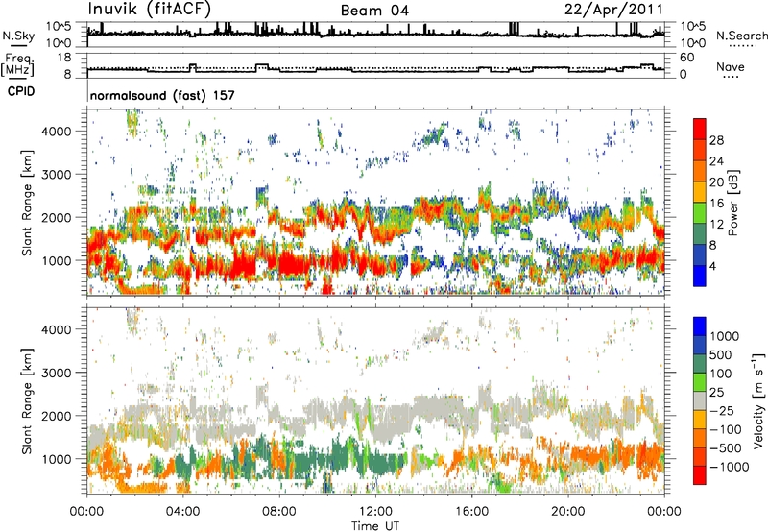768x532 pixels.
Task: Click the 'Inuvik (fitACF)' title text
Action: [x=150, y=10]
